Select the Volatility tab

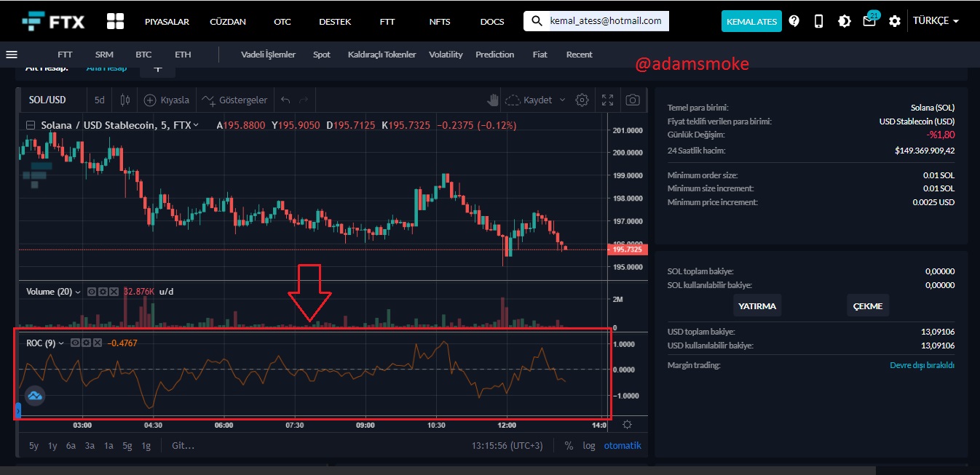pos(446,55)
